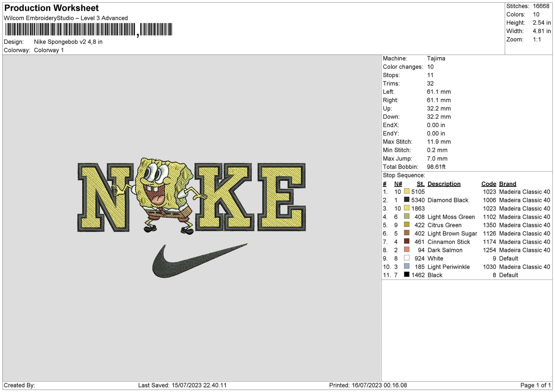Click the 'Light Moss Green' description text

pyautogui.click(x=451, y=217)
